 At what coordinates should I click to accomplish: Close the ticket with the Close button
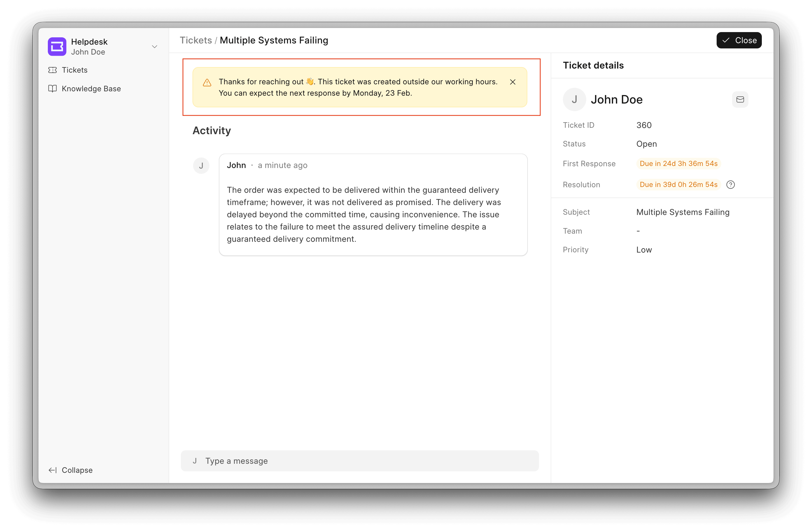coord(739,40)
